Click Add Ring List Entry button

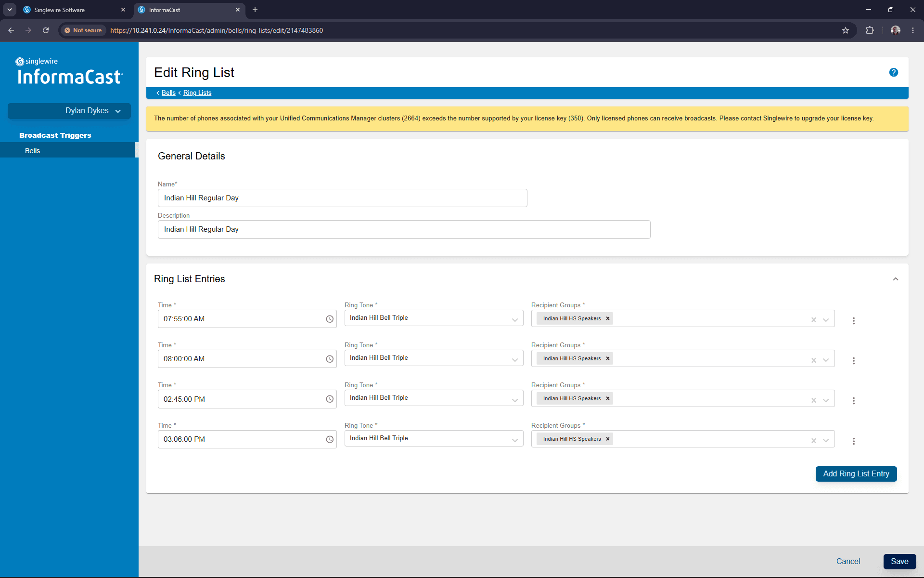(856, 474)
